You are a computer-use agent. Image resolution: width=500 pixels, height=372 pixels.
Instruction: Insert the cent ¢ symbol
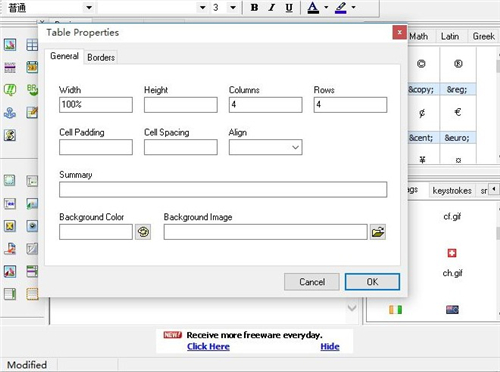click(x=422, y=113)
